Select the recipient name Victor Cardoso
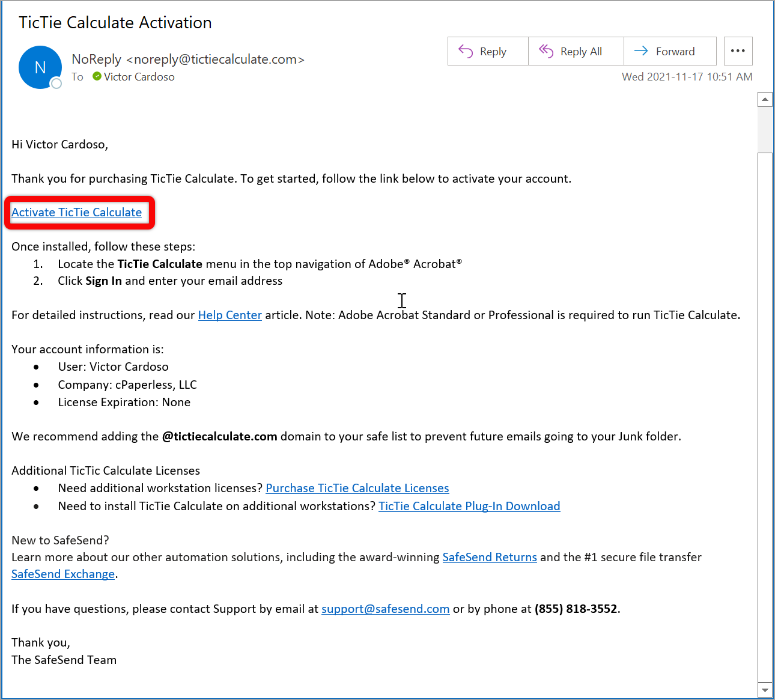 (x=139, y=76)
